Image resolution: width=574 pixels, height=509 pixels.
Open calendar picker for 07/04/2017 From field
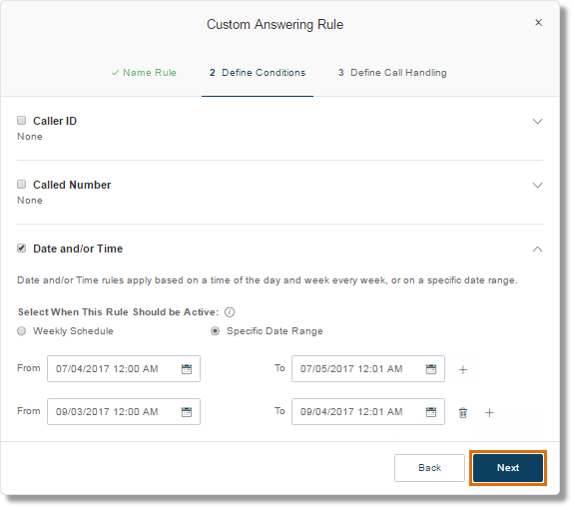[x=187, y=369]
